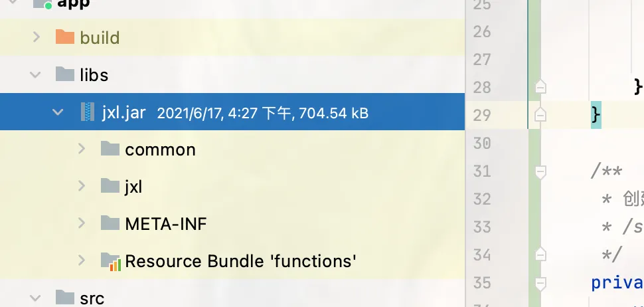644x307 pixels.
Task: Select the META-INF tree item label
Action: coord(166,224)
